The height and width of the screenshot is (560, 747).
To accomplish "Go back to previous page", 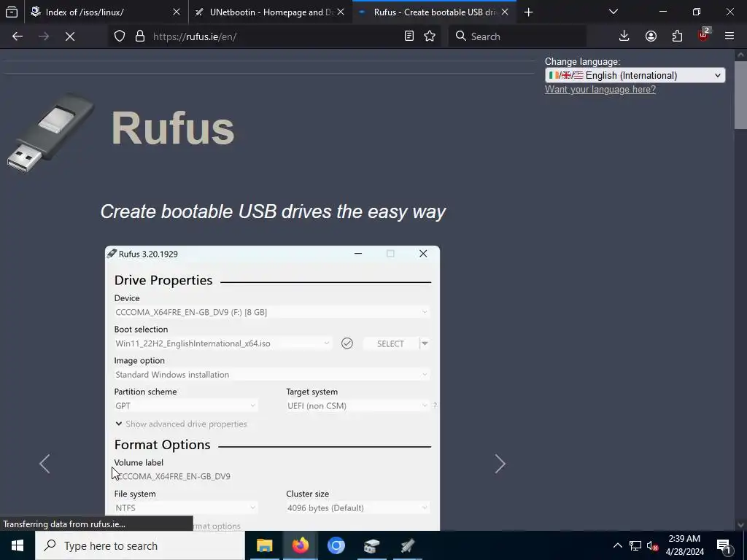I will click(x=18, y=36).
